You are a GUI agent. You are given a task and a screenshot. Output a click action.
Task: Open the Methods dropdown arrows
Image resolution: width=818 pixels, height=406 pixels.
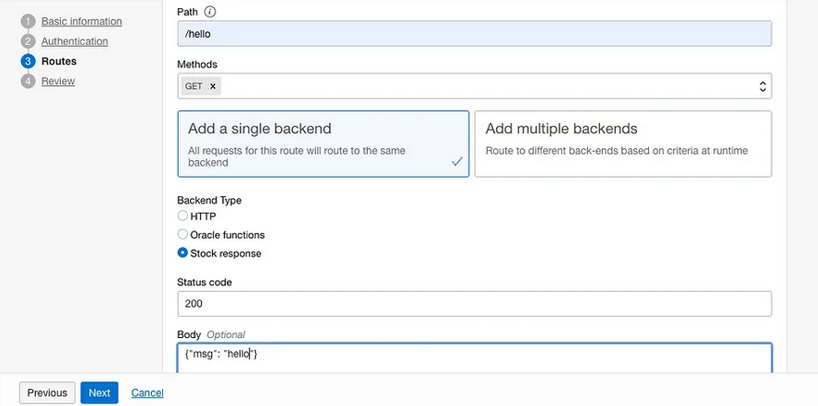[x=763, y=87]
